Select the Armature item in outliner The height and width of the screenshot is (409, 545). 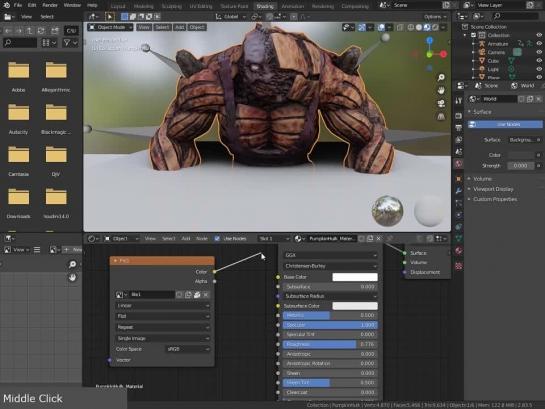click(x=498, y=44)
